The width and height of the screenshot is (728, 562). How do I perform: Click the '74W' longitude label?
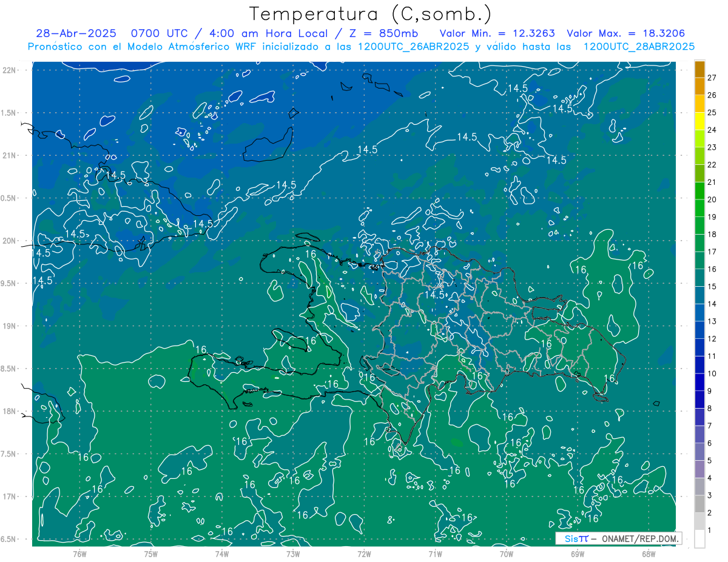click(x=222, y=554)
